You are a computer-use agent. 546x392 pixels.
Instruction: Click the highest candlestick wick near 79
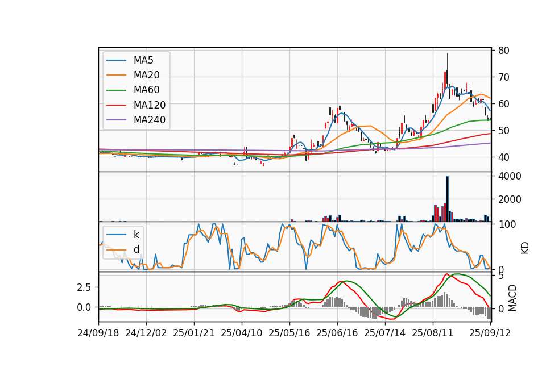click(x=447, y=61)
